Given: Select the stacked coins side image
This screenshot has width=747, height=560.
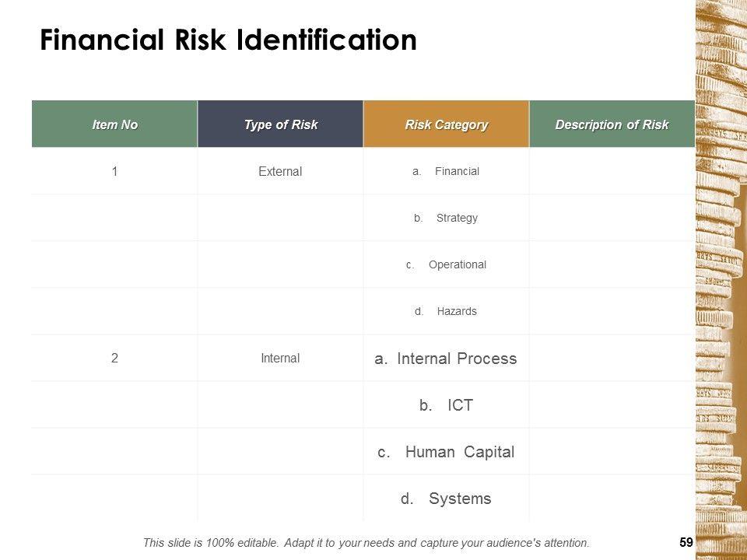Looking at the screenshot, I should (721, 280).
